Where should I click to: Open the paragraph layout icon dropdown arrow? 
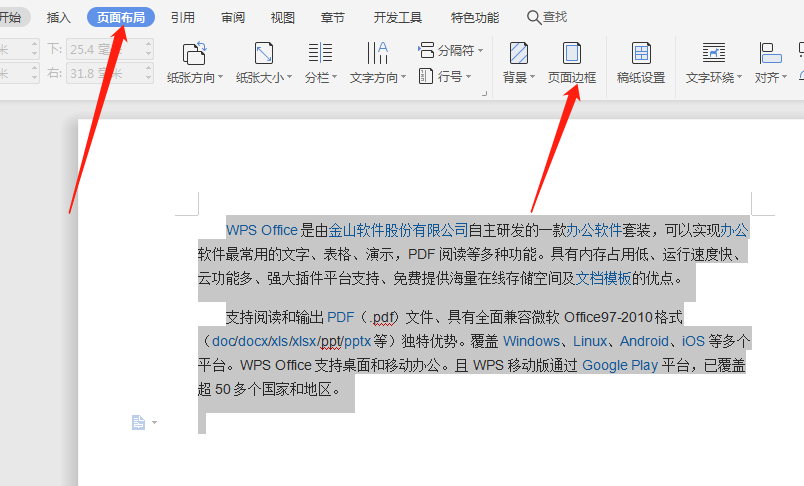coord(155,423)
